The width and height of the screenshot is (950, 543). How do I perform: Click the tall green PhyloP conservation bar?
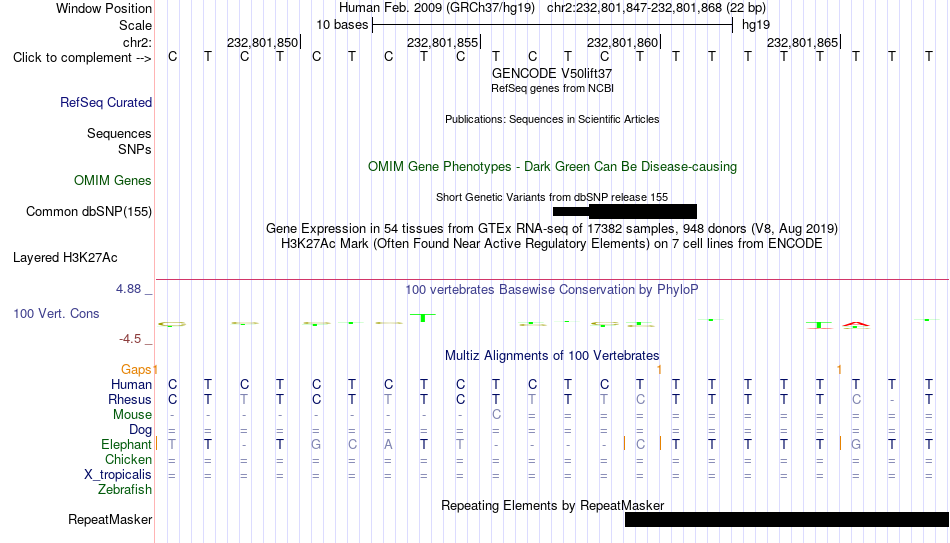pyautogui.click(x=423, y=318)
